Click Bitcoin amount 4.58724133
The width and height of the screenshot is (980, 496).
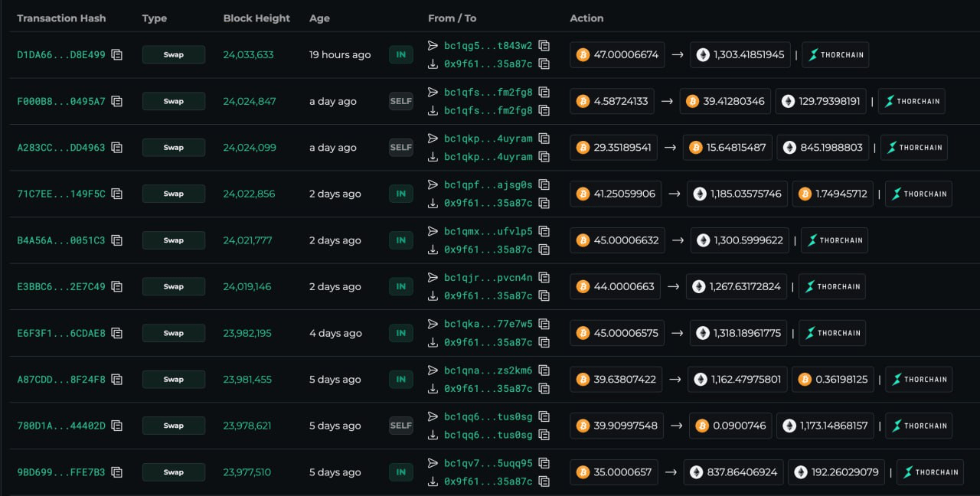(x=612, y=101)
